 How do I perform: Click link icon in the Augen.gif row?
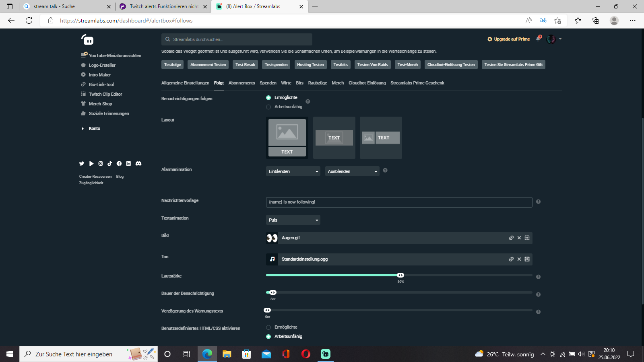point(511,238)
